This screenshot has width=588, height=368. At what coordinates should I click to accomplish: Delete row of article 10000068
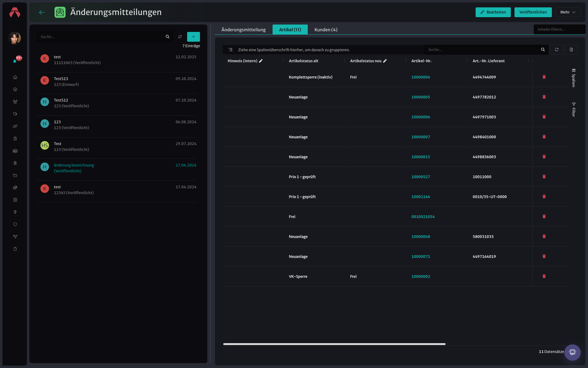[544, 236]
